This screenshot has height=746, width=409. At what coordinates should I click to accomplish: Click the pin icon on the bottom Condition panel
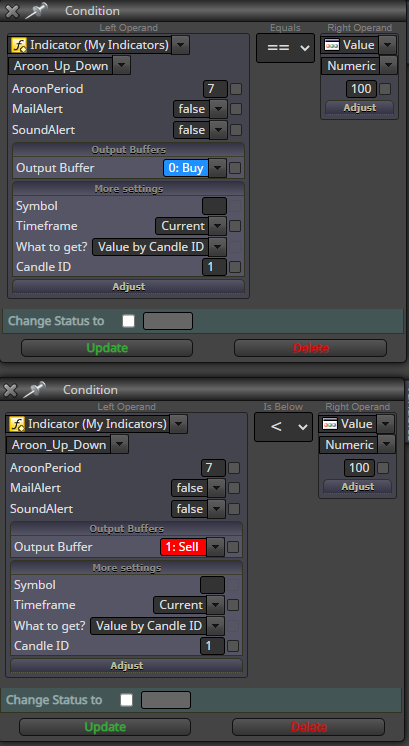35,390
